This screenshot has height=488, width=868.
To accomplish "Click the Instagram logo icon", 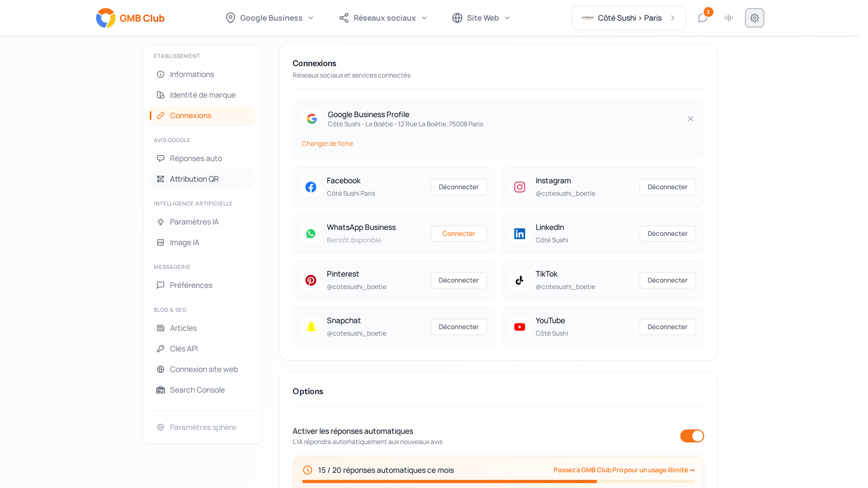I will coord(520,187).
